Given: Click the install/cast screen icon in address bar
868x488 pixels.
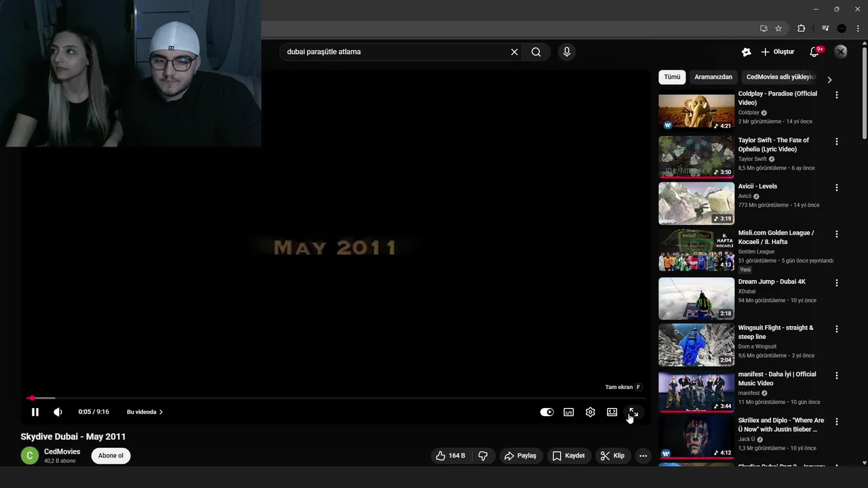Looking at the screenshot, I should pyautogui.click(x=764, y=28).
